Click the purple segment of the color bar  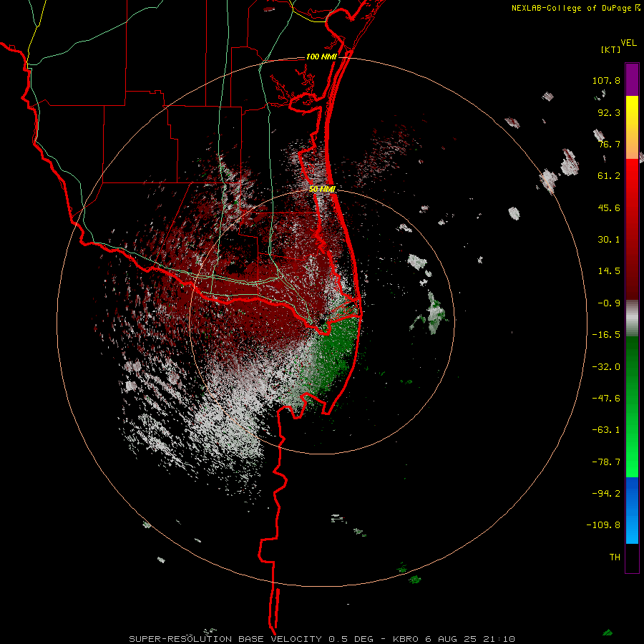(632, 79)
